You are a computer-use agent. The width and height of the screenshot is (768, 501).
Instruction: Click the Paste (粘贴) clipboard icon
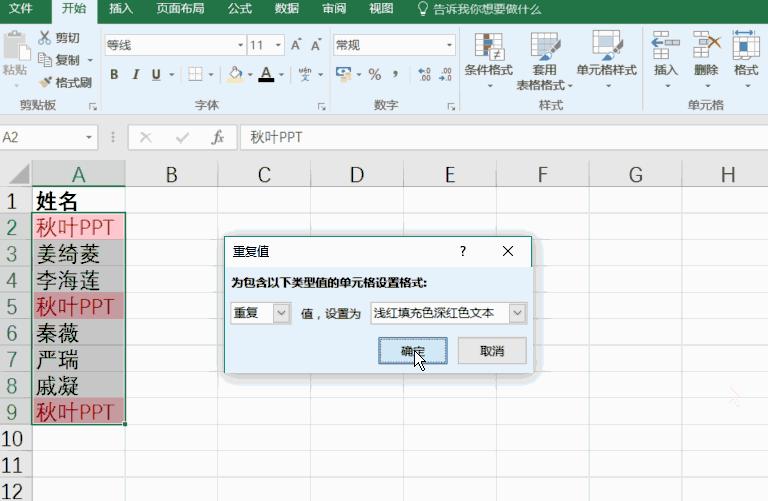click(16, 47)
